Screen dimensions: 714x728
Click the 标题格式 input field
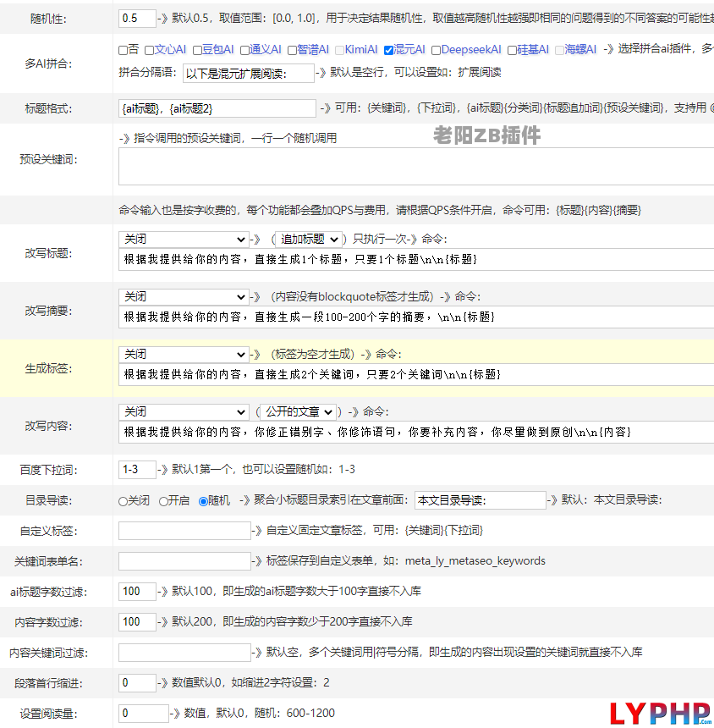217,108
